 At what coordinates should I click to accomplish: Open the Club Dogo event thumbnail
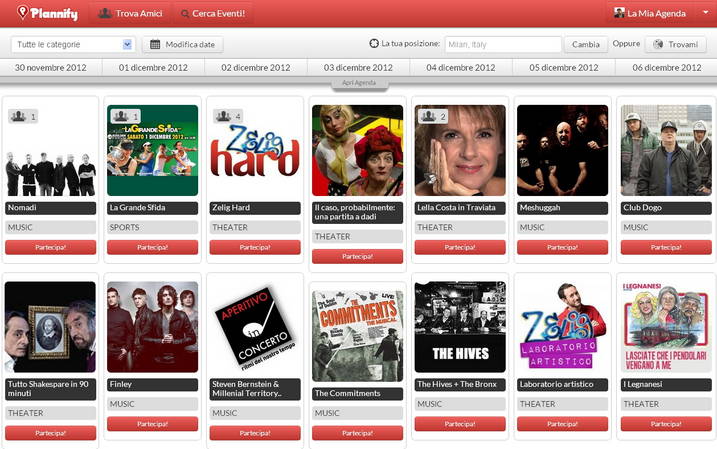tap(666, 150)
